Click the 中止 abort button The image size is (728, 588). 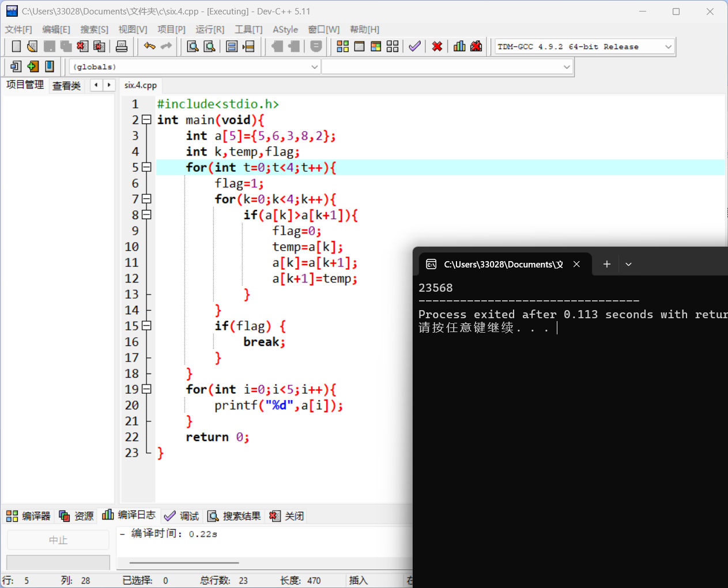pos(58,540)
